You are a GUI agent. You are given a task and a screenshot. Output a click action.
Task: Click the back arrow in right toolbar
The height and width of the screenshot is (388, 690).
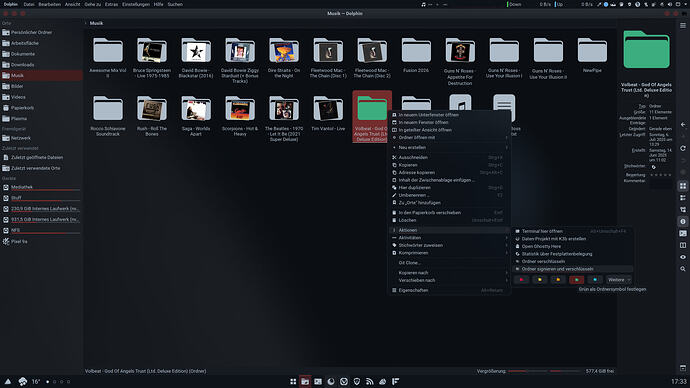click(683, 125)
